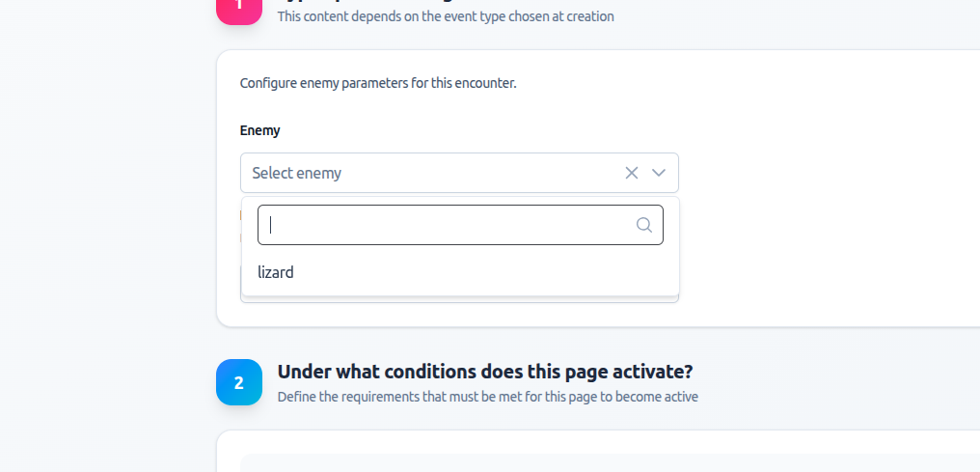The width and height of the screenshot is (980, 472).
Task: Click empty space right of "lizard" option
Action: (x=482, y=273)
